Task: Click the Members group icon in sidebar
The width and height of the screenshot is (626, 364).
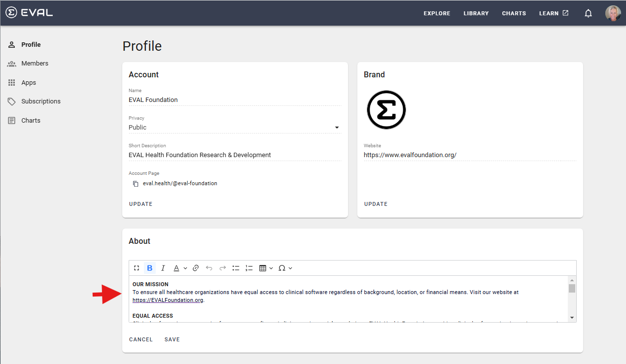Action: 12,64
